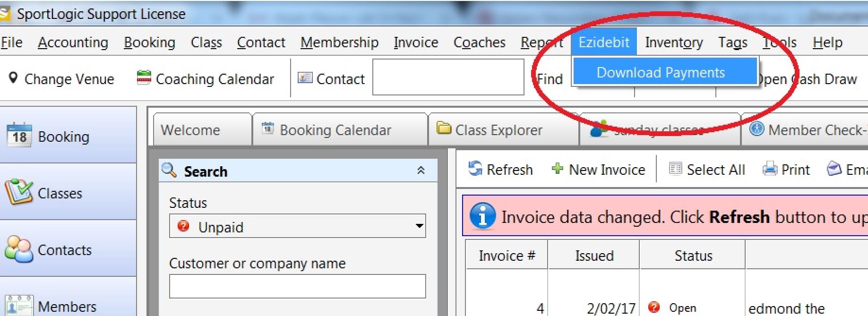Image resolution: width=868 pixels, height=316 pixels.
Task: Click the Invoice # column header
Action: (507, 256)
